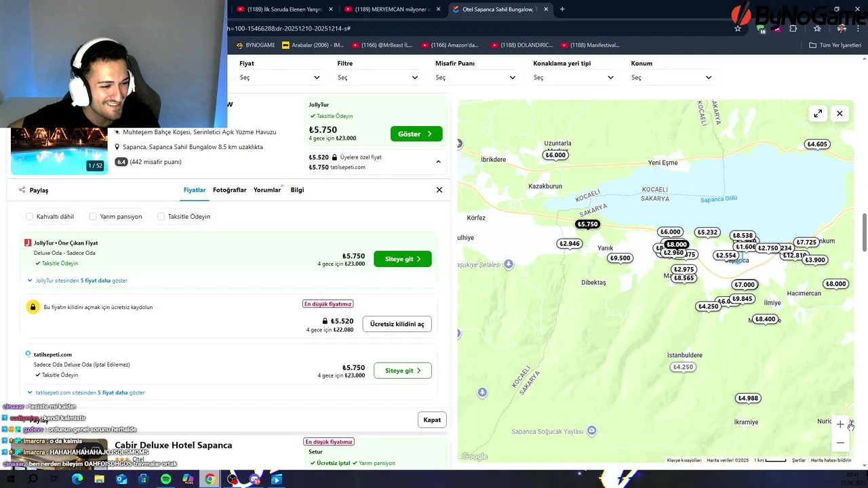Screen dimensions: 868x488
Task: Expand JollyTur 5 more prices
Action: [77, 281]
